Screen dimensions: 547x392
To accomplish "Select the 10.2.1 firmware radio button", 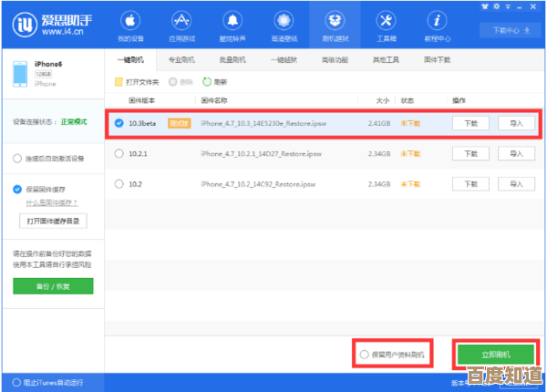I will [x=119, y=154].
